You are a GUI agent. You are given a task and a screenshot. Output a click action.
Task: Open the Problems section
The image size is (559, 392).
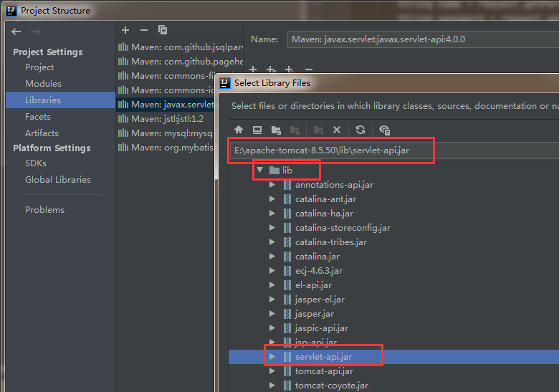(44, 210)
